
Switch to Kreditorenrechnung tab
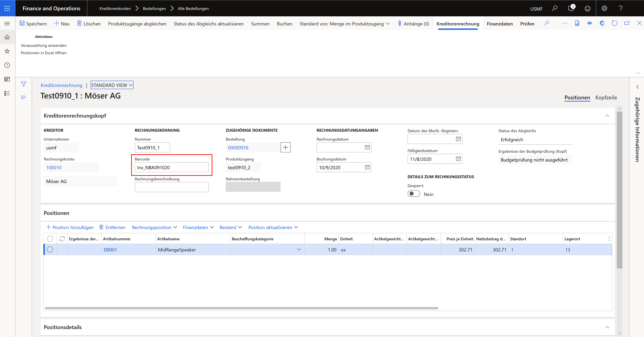(x=458, y=24)
